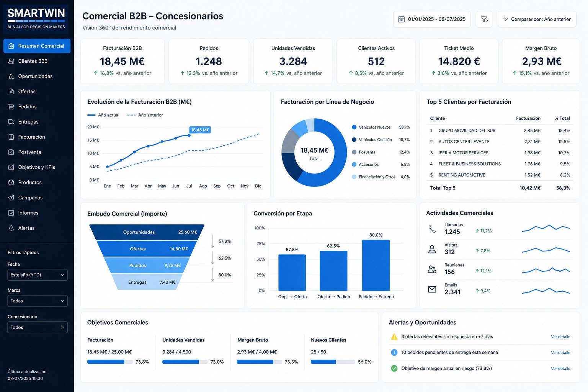
Task: Click the 18,45 M€ chart data label
Action: (x=200, y=130)
